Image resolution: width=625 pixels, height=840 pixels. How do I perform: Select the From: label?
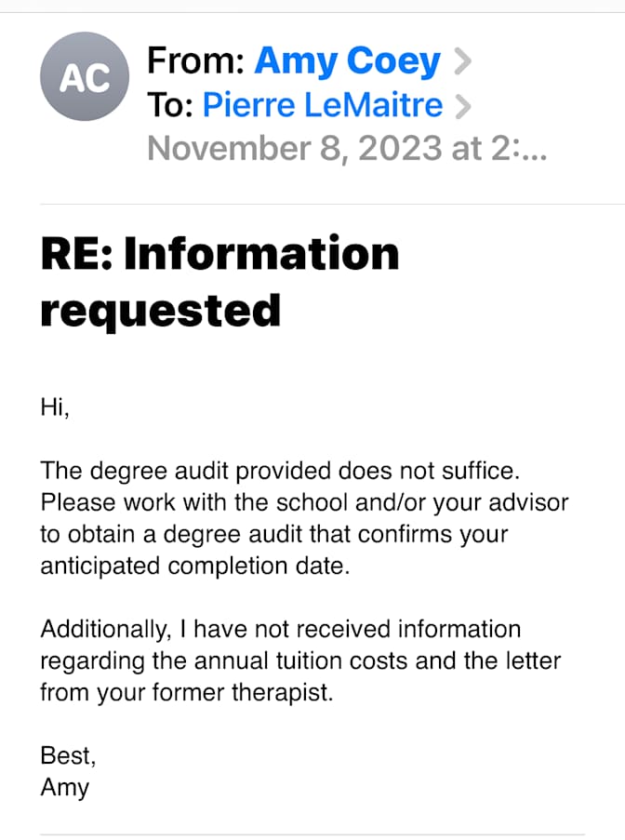coord(196,60)
